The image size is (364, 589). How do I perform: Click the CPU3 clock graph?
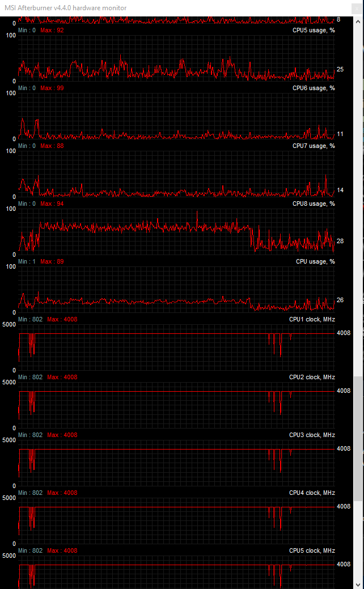176,463
